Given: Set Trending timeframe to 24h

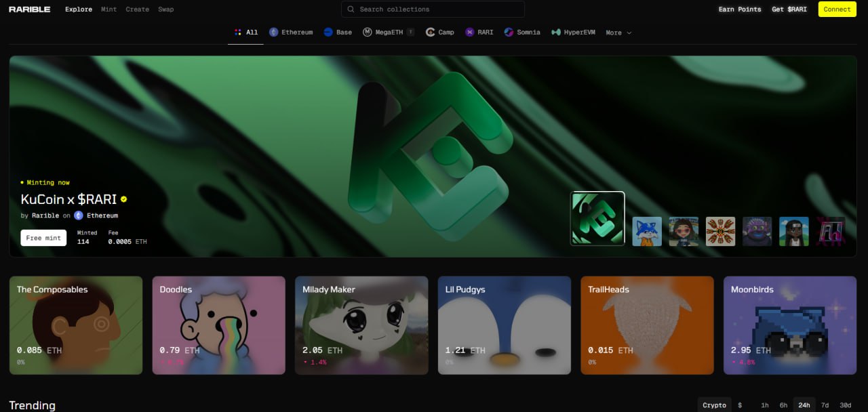Looking at the screenshot, I should (x=804, y=405).
